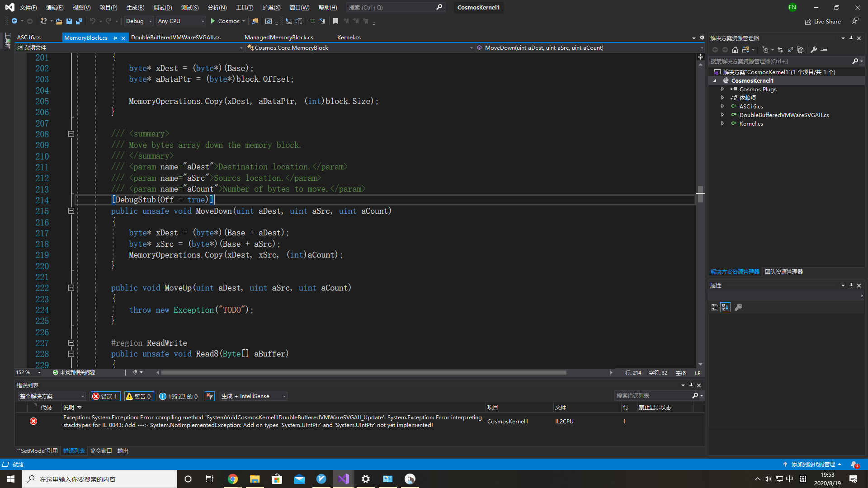868x488 pixels.
Task: Toggle the 19消息 messages filter
Action: pos(178,396)
